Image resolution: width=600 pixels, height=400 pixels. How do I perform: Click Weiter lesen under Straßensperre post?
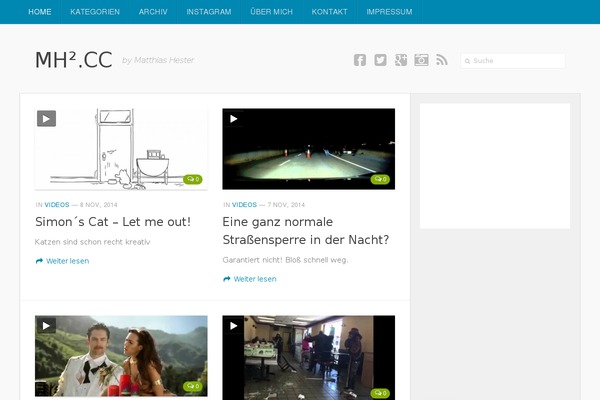coord(249,279)
